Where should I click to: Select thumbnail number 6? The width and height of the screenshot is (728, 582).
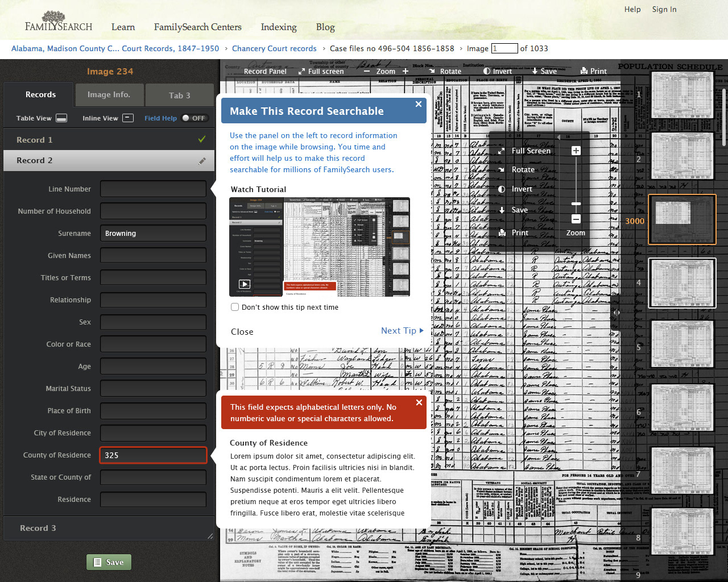[x=682, y=408]
